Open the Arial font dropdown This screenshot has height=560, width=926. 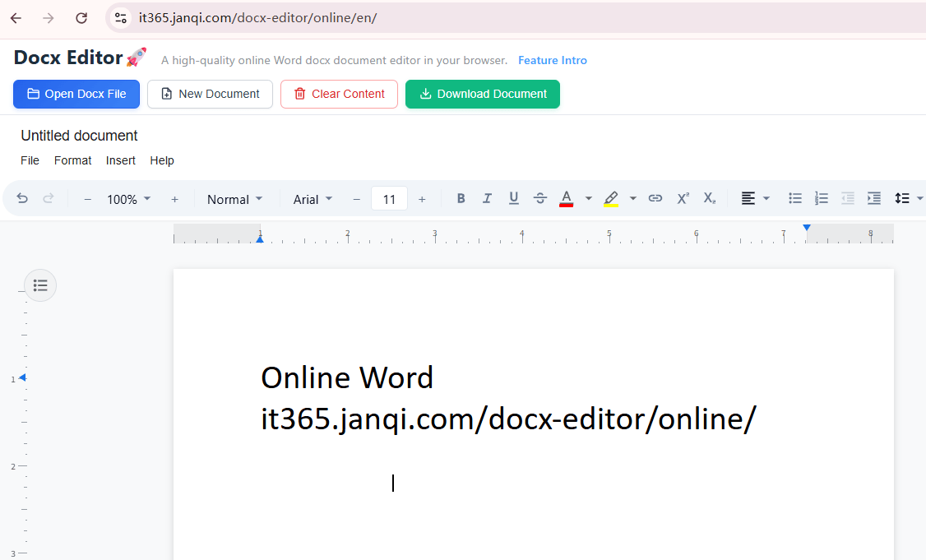pyautogui.click(x=313, y=200)
